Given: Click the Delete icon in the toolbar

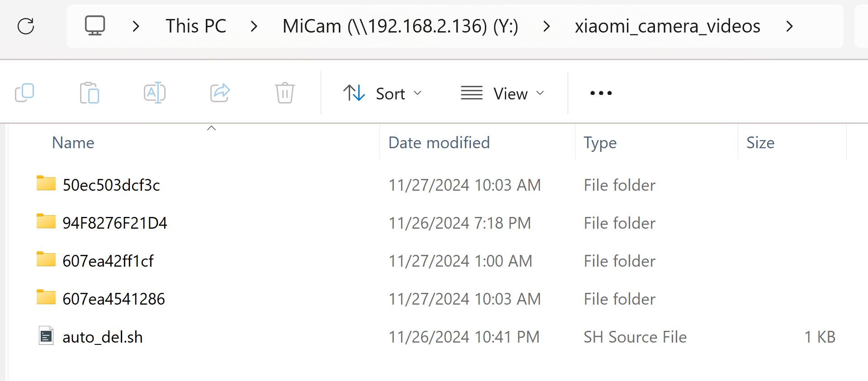Looking at the screenshot, I should (x=285, y=93).
